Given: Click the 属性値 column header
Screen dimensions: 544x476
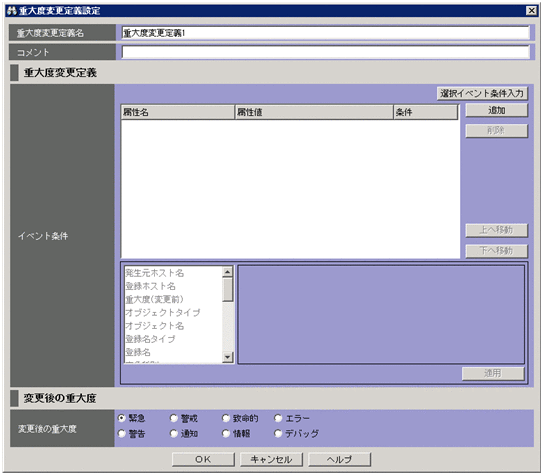Looking at the screenshot, I should tap(314, 112).
